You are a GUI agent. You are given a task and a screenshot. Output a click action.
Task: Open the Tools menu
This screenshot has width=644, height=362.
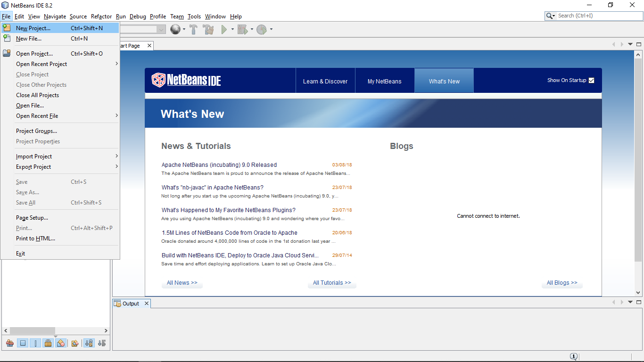tap(194, 16)
